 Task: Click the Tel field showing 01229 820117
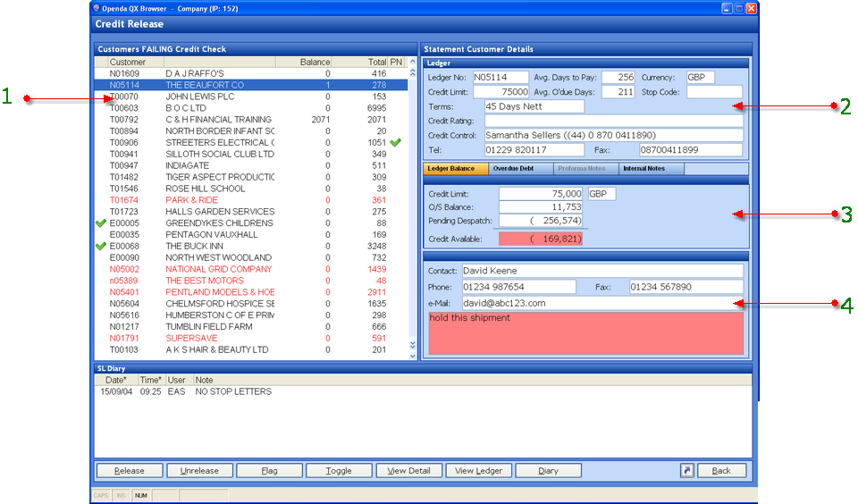[x=534, y=149]
